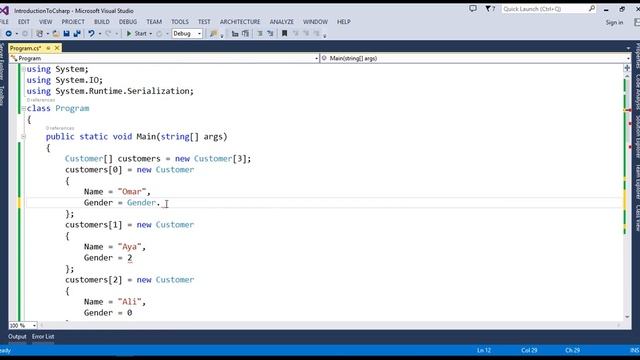
Task: Close the Program.cs tab
Action: pyautogui.click(x=57, y=48)
